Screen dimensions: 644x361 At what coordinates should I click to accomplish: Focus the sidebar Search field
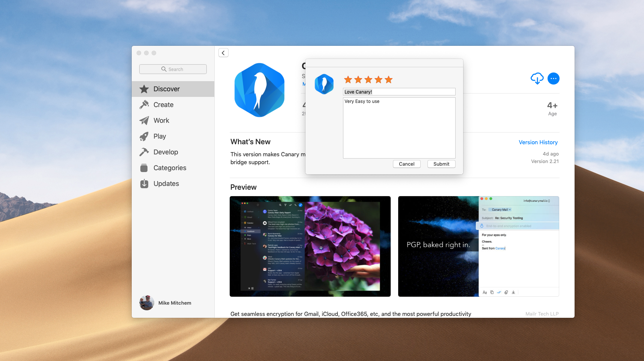173,69
